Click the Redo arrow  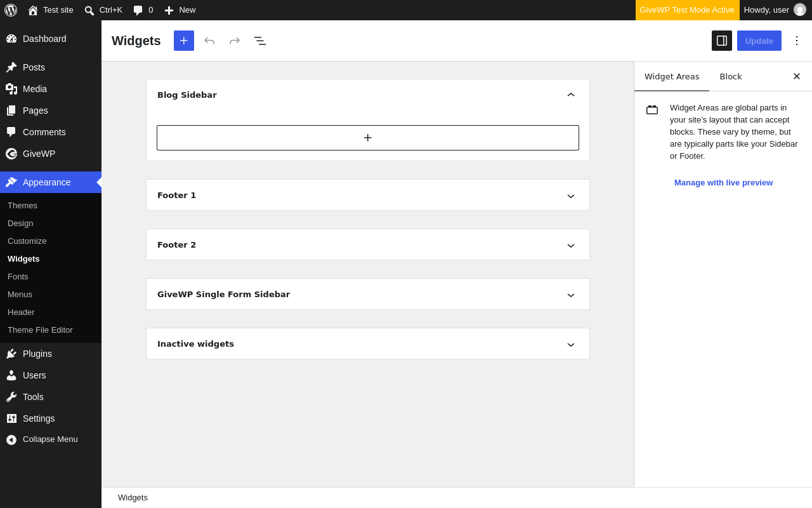click(x=235, y=41)
